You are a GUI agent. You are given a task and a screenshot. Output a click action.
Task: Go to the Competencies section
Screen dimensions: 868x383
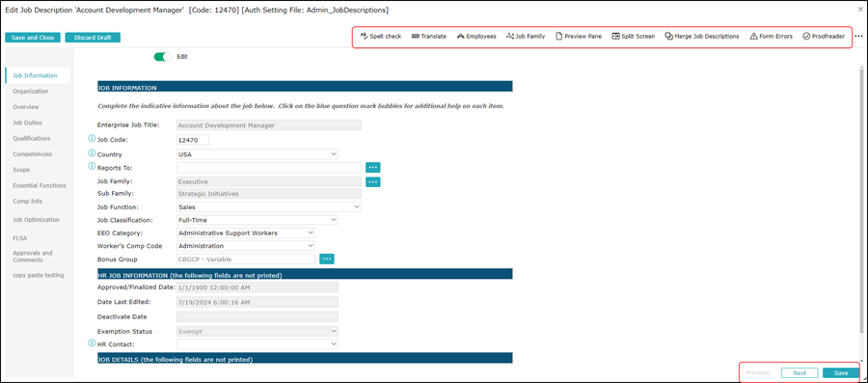click(32, 153)
